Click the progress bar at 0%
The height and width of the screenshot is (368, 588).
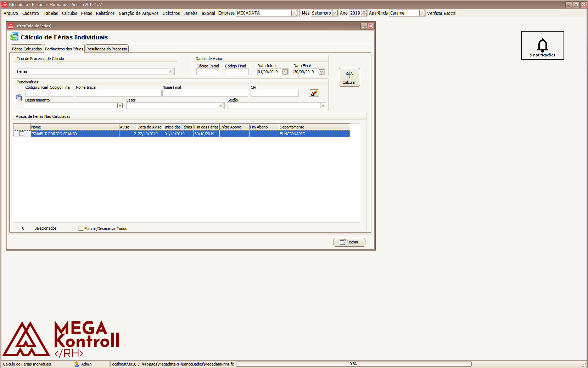coord(353,364)
